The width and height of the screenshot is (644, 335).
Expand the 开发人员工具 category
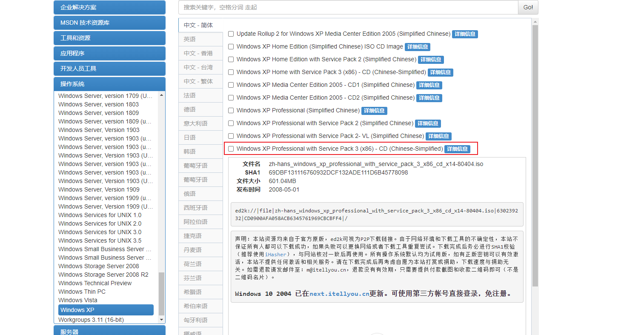point(109,69)
